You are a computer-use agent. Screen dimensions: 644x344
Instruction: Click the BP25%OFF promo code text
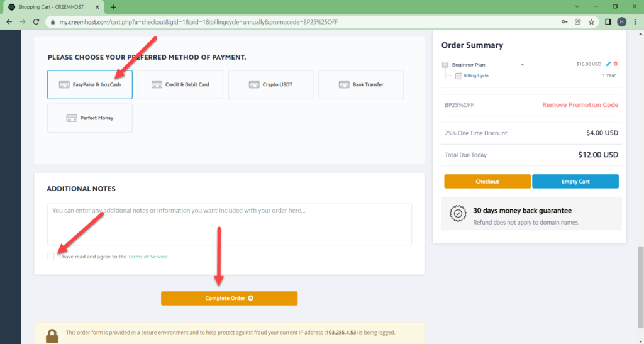point(459,104)
